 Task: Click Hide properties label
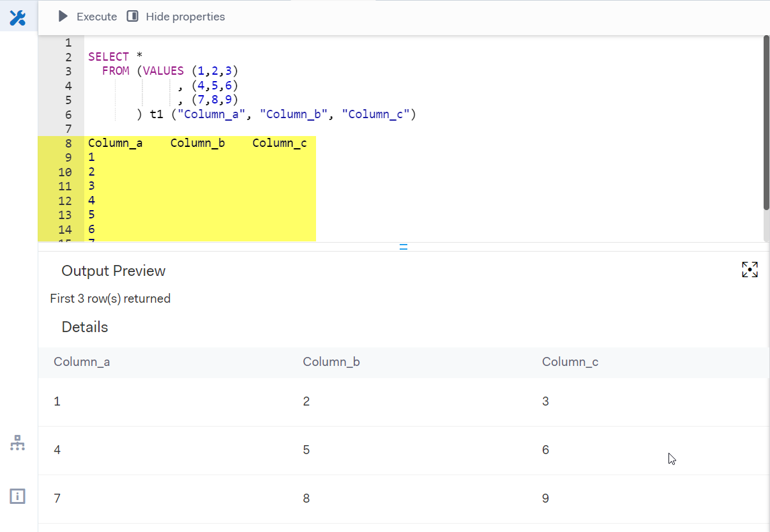185,17
